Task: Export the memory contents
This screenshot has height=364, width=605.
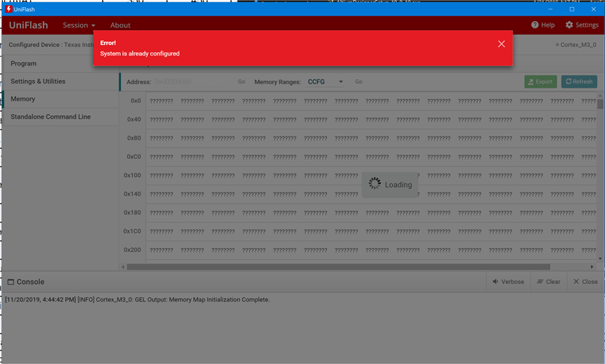Action: [x=540, y=82]
